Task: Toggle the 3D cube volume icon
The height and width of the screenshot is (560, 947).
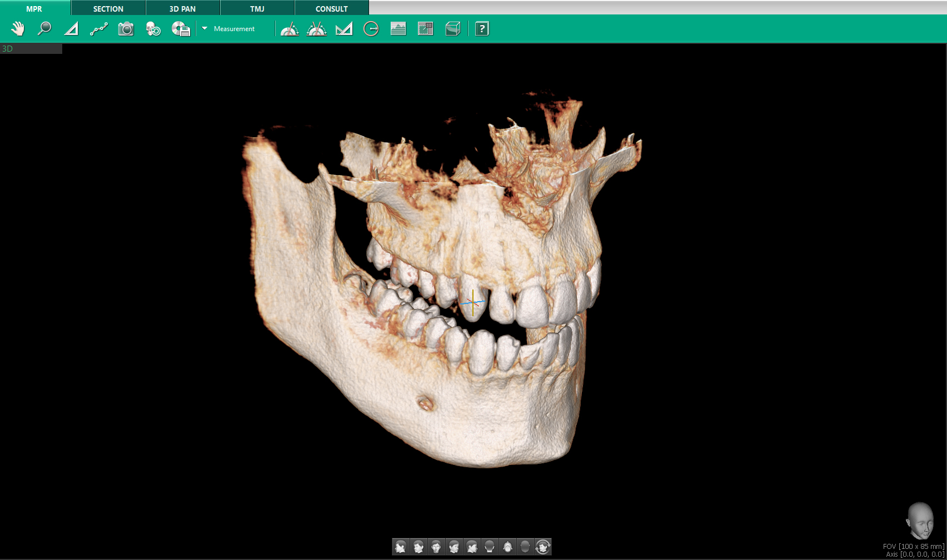Action: coord(453,29)
